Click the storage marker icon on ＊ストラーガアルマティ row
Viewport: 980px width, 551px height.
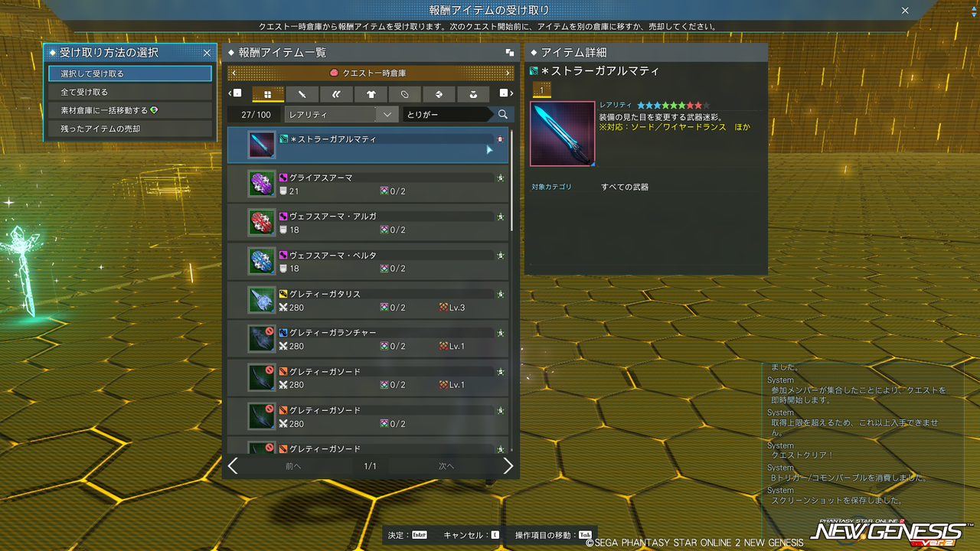coord(500,139)
